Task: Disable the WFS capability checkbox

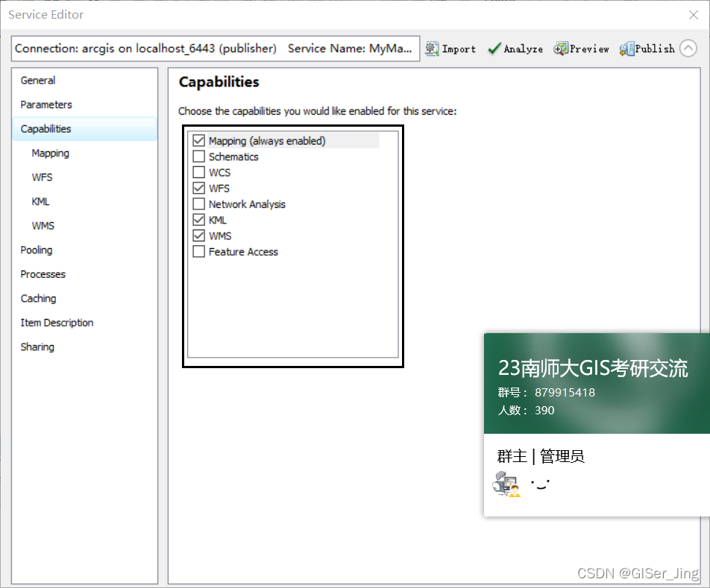Action: [x=198, y=188]
